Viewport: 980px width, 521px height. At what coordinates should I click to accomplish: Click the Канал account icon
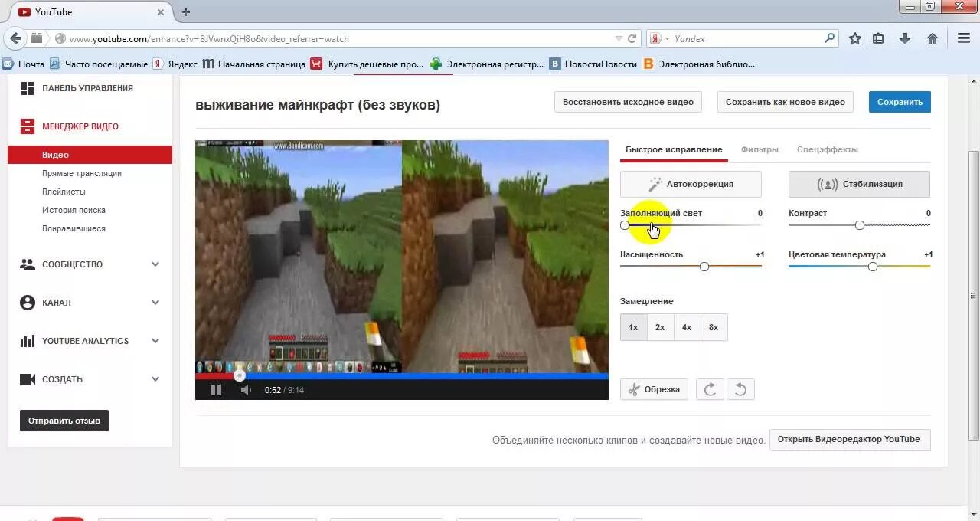(28, 303)
